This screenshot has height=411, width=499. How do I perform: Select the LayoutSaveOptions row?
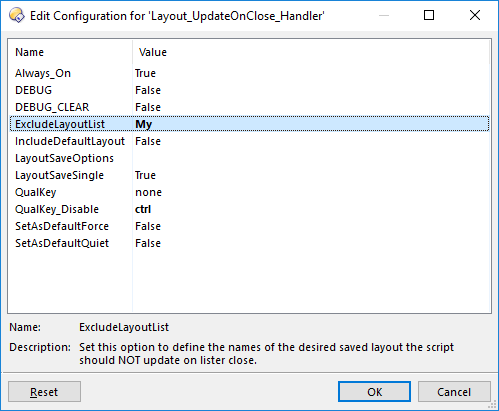click(x=249, y=158)
